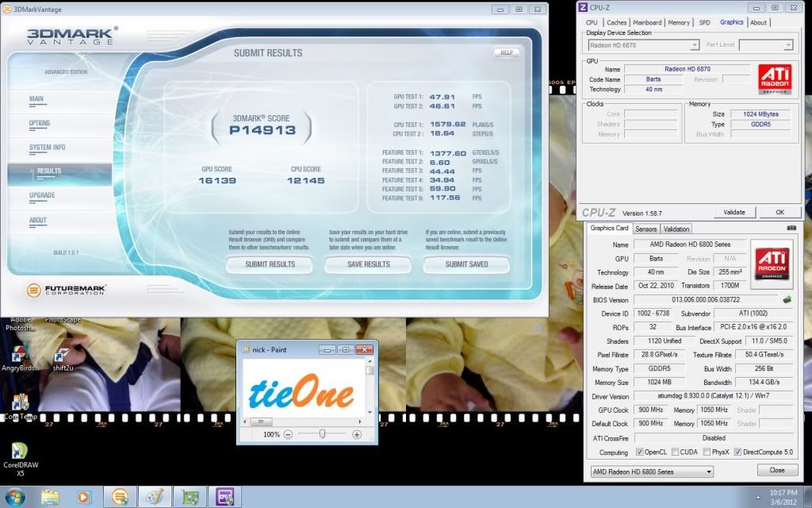Click OK button in CPU-Z
Screen dimensions: 812x508
tap(780, 213)
